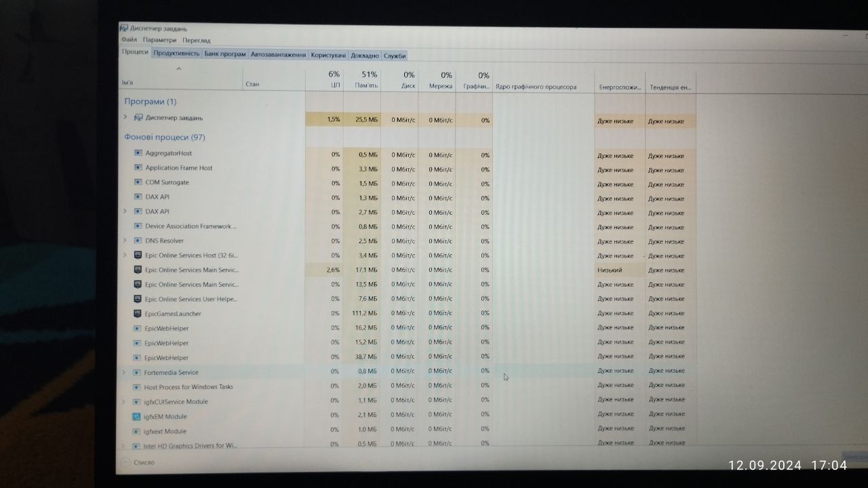Screen dimensions: 868x488
Task: Click the 111,2 МБ memory cell
Action: (x=362, y=313)
